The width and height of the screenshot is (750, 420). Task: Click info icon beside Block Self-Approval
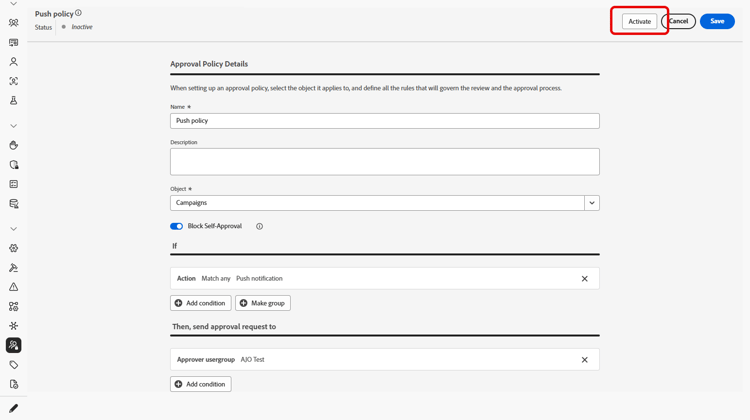259,226
